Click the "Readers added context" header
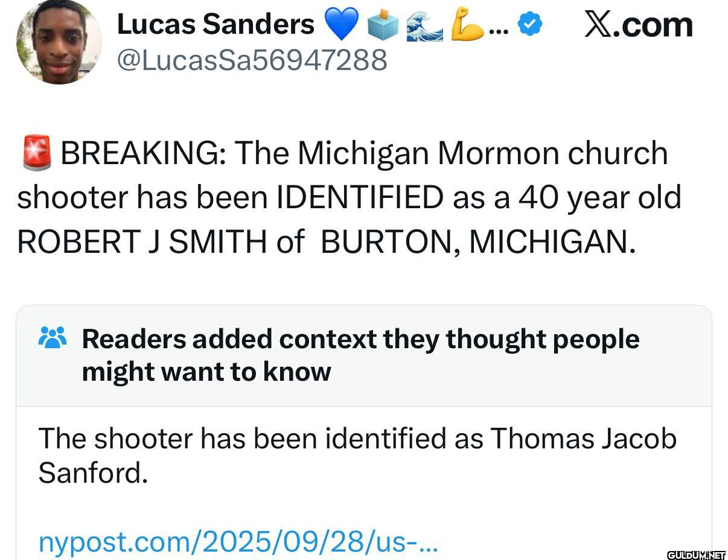The height and width of the screenshot is (560, 728). (360, 355)
